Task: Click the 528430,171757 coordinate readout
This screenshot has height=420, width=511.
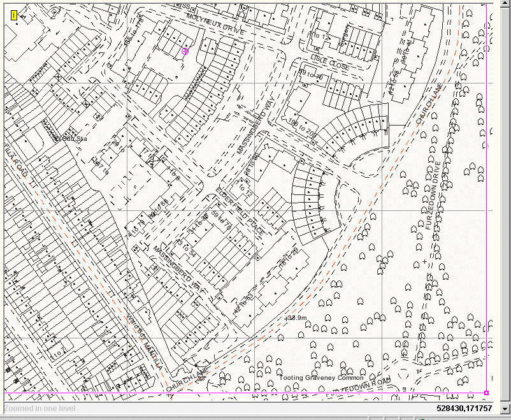Action: pos(464,409)
